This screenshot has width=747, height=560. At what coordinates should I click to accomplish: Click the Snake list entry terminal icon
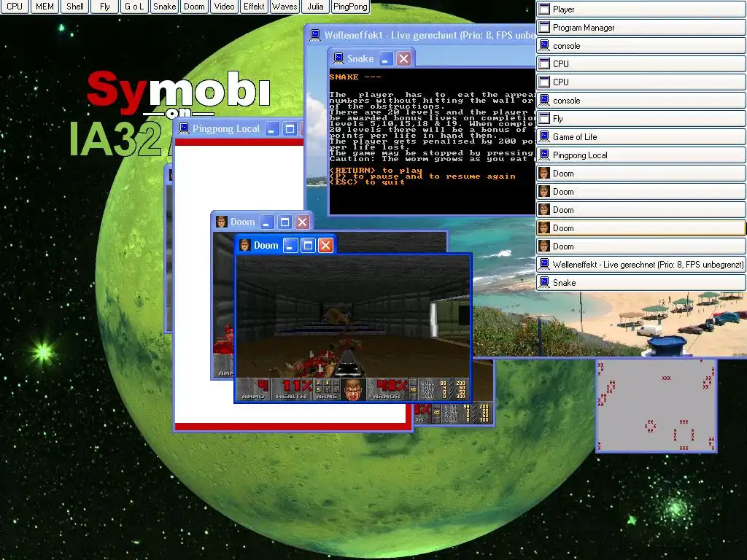(x=544, y=282)
